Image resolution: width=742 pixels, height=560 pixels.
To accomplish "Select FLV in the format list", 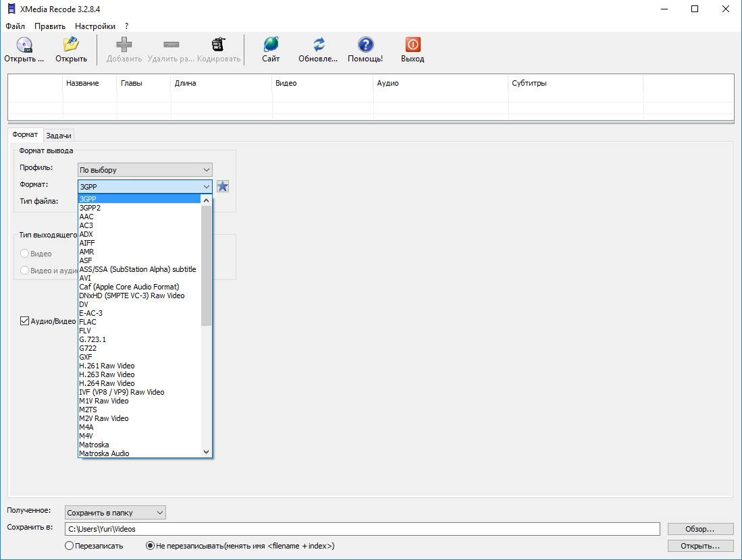I will click(140, 331).
